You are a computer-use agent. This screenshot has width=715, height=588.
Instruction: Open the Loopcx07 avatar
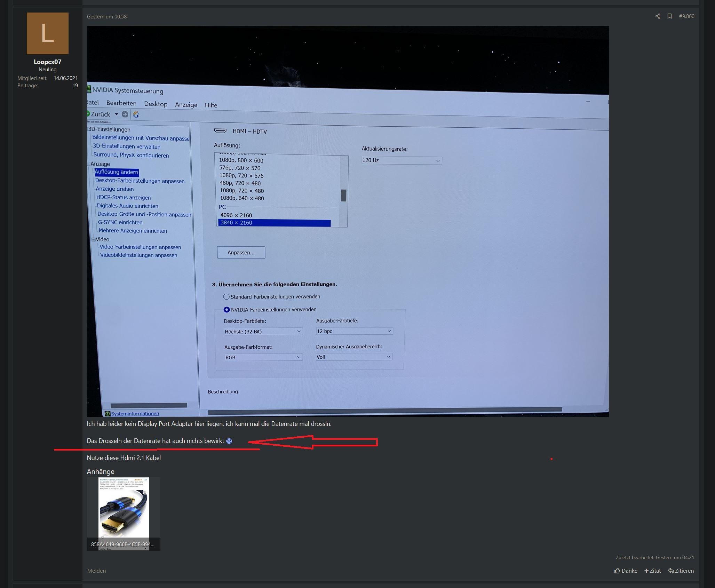coord(48,33)
